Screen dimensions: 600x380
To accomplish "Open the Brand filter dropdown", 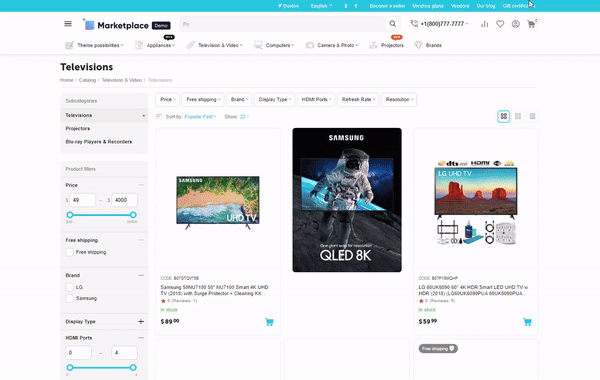I will 239,99.
